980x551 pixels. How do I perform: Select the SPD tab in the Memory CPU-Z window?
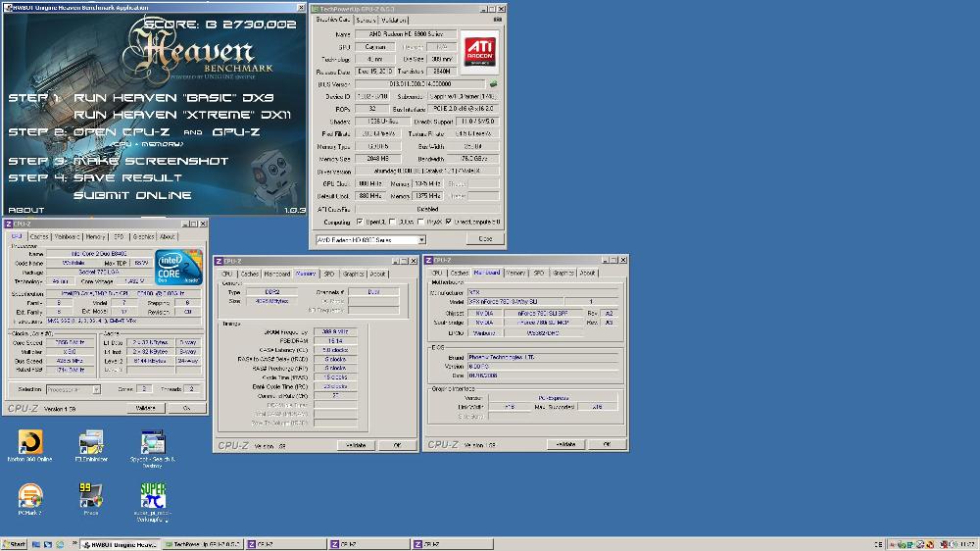[x=328, y=274]
